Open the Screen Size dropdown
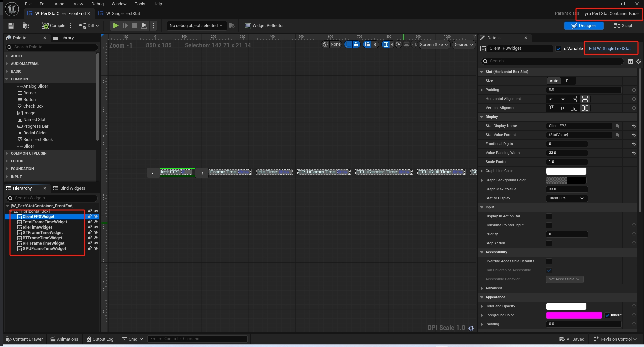 tap(434, 45)
